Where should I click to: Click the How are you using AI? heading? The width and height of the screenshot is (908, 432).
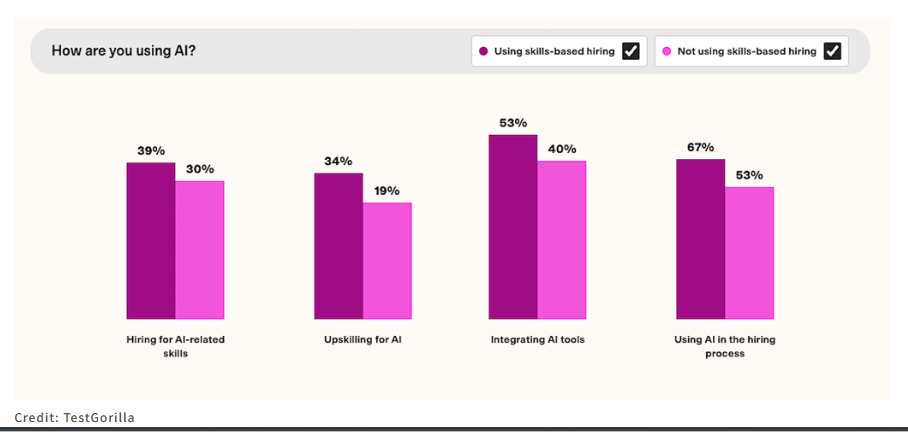click(x=123, y=51)
